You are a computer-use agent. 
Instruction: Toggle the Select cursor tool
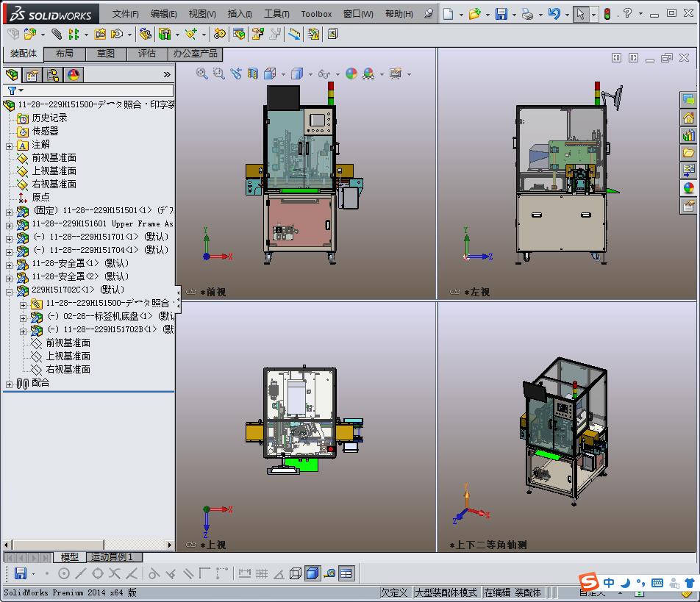[580, 14]
